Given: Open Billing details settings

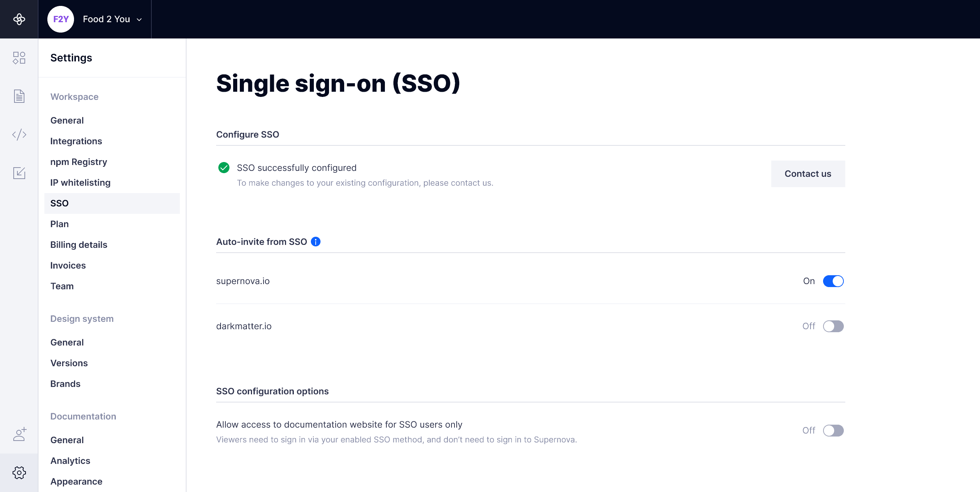Looking at the screenshot, I should pyautogui.click(x=79, y=245).
